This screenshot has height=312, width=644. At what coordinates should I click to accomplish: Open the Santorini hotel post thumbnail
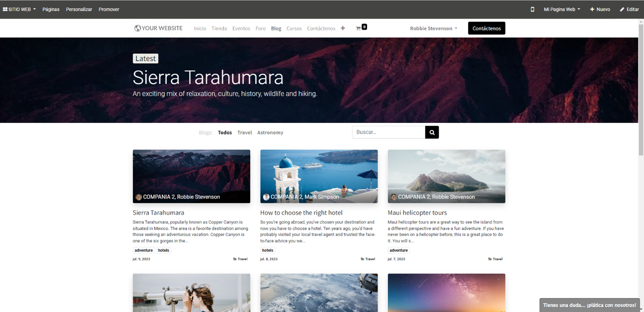click(x=319, y=176)
